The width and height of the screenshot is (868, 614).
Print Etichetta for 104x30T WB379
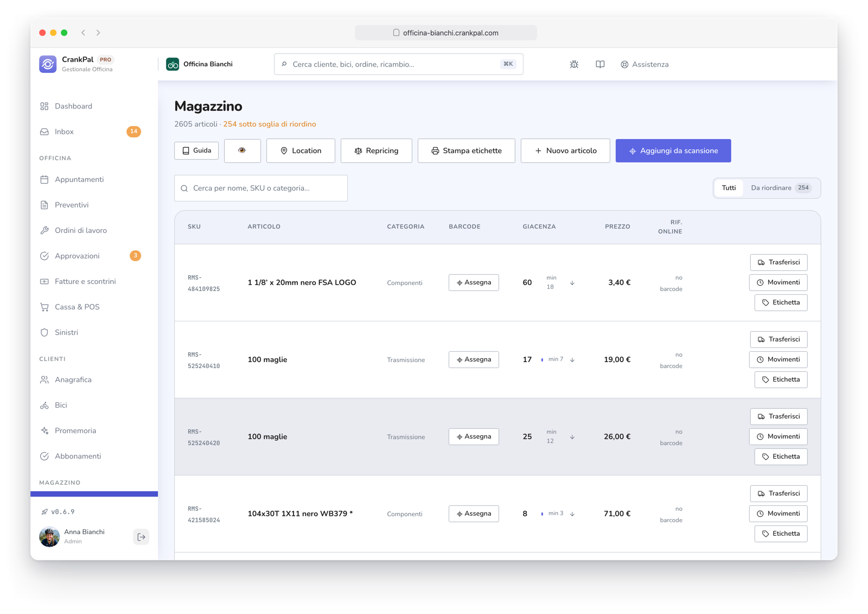781,534
